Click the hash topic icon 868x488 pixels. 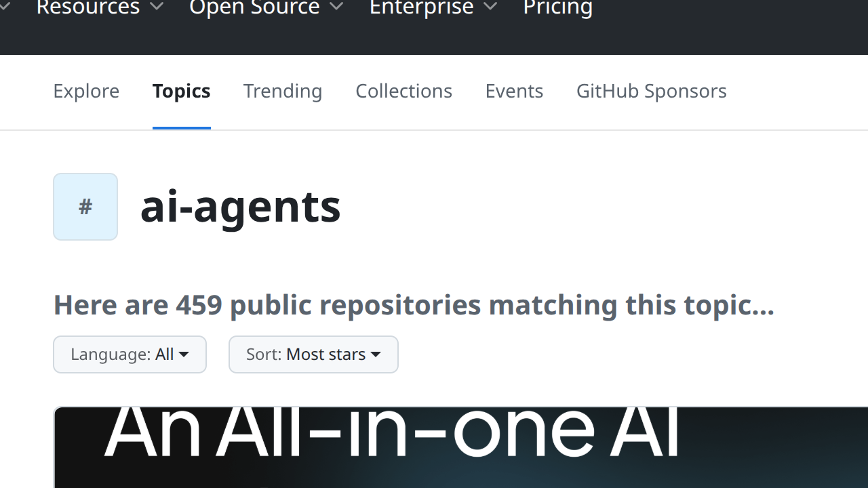click(85, 207)
